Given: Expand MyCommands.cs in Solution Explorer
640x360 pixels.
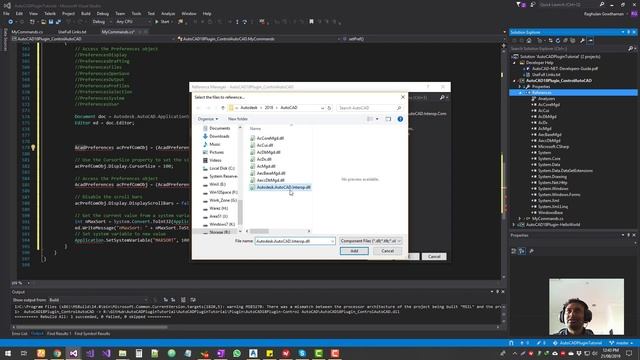Looking at the screenshot, I should point(520,218).
